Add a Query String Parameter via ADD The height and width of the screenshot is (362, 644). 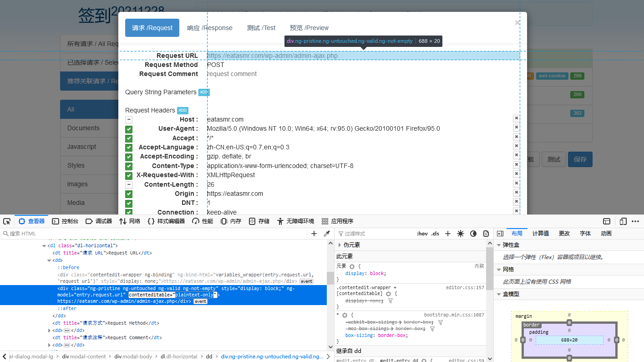[x=203, y=92]
